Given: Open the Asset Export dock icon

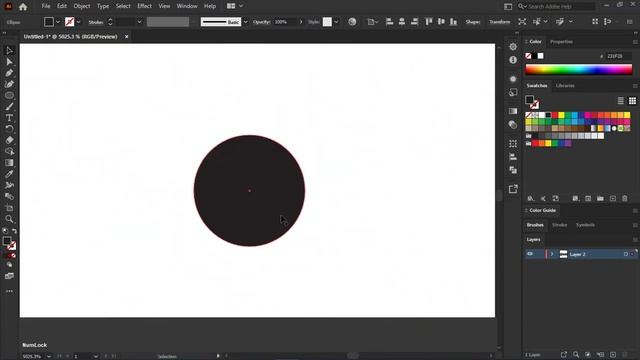Looking at the screenshot, I should (513, 189).
